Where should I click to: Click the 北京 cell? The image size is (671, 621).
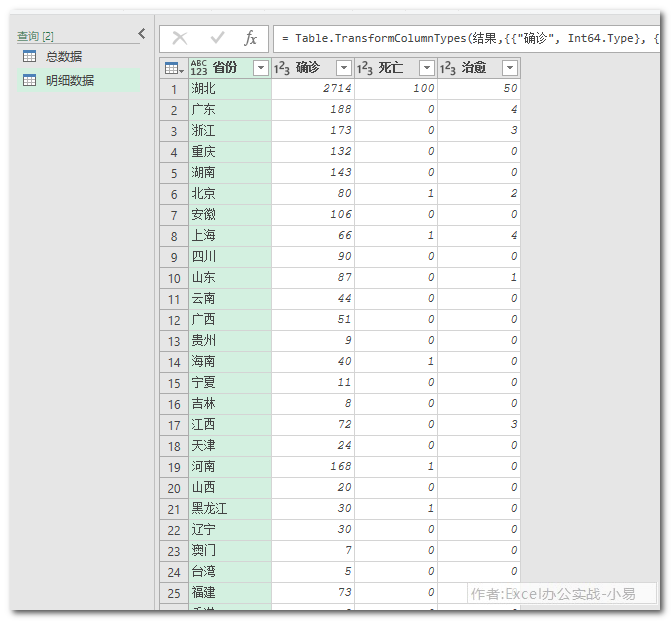pos(230,193)
